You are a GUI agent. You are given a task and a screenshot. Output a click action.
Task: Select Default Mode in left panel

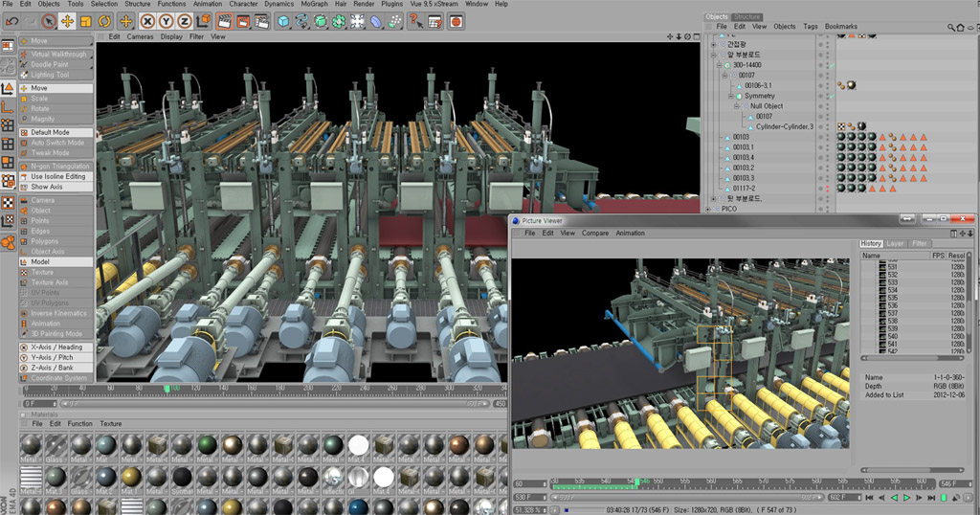click(56, 132)
